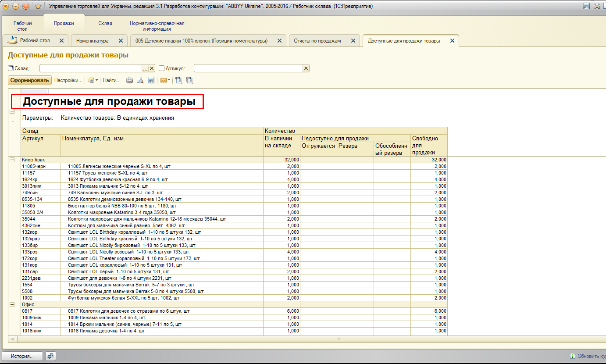This screenshot has height=364, width=606.
Task: Select Свитшот LOL Nicolly розовый row
Action: pyautogui.click(x=234, y=252)
